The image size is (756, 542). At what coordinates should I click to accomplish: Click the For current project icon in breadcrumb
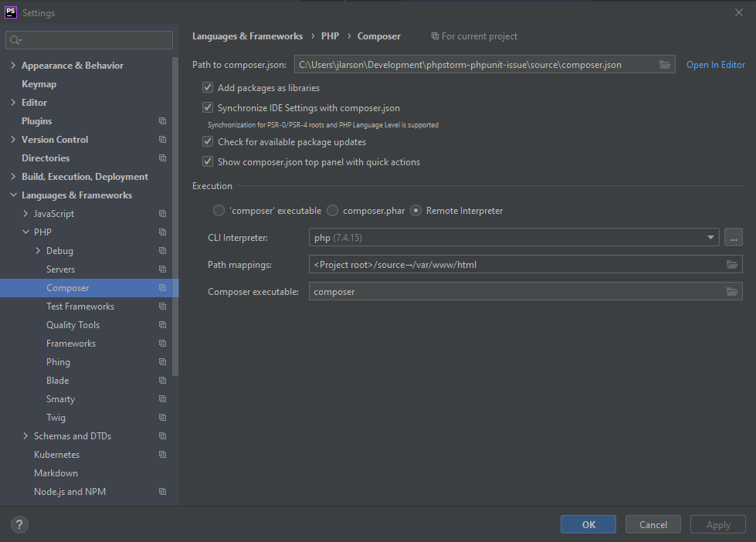435,36
